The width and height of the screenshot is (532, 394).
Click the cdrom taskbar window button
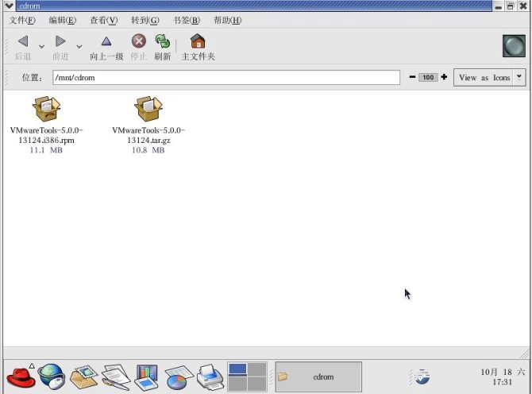click(318, 376)
